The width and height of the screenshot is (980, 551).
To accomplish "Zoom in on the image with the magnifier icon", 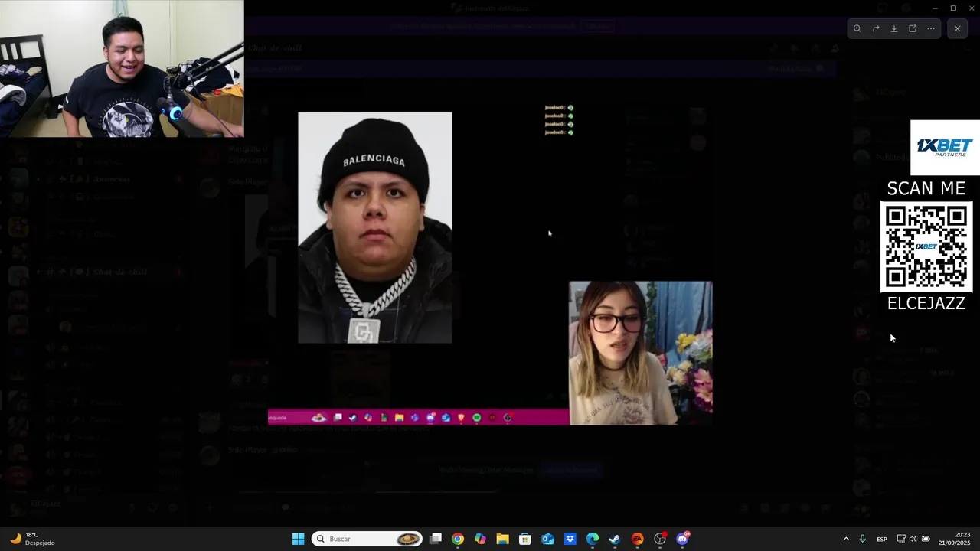I will (857, 28).
